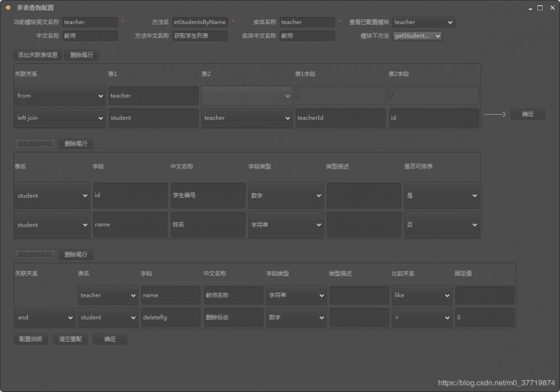This screenshot has height=392, width=560.
Task: Open 是否可排序 dropdown showing 否
Action: tap(442, 225)
